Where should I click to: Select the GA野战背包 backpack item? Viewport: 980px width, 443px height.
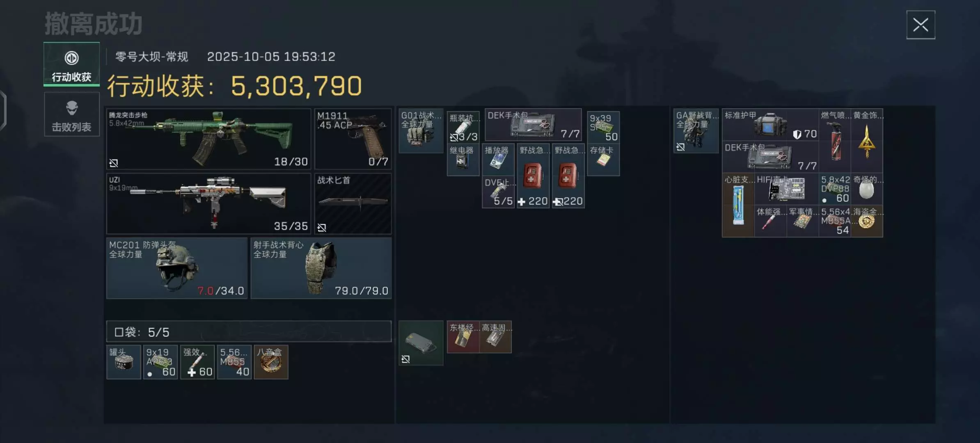coord(696,131)
